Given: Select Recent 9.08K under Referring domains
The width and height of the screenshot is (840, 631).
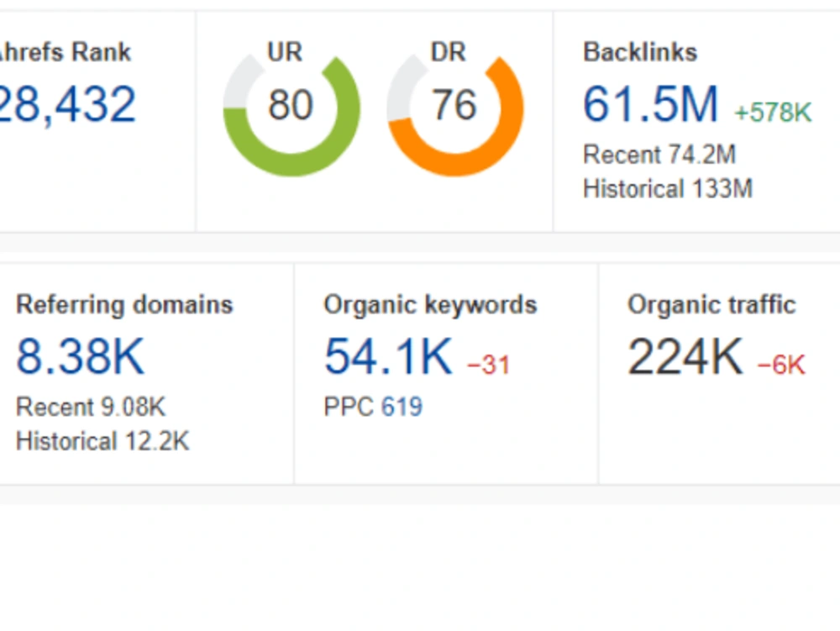Looking at the screenshot, I should (91, 407).
